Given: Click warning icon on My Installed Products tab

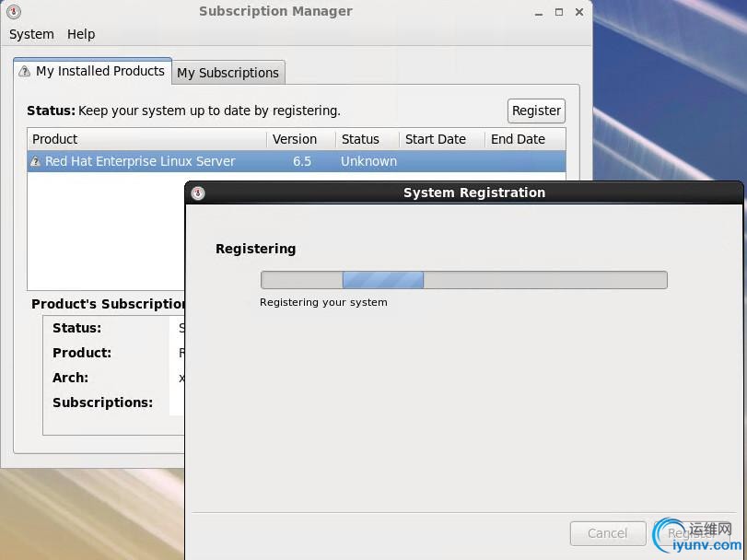Looking at the screenshot, I should pos(24,72).
